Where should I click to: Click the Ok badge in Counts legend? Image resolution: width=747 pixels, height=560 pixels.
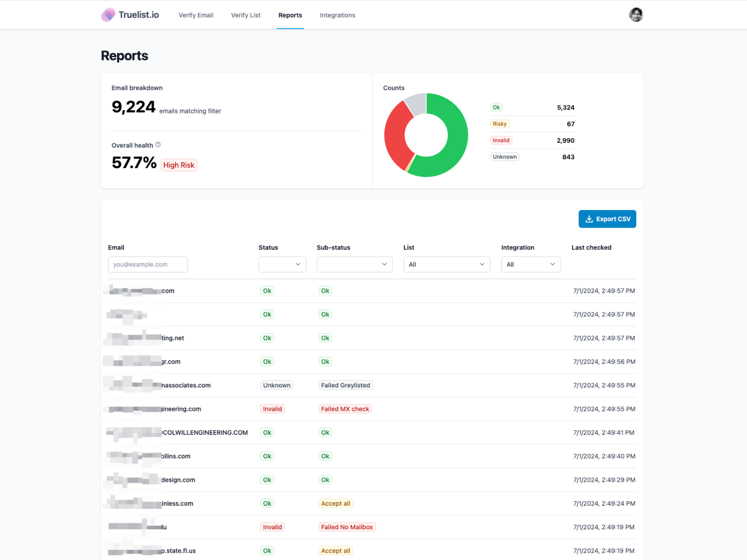[x=496, y=107]
